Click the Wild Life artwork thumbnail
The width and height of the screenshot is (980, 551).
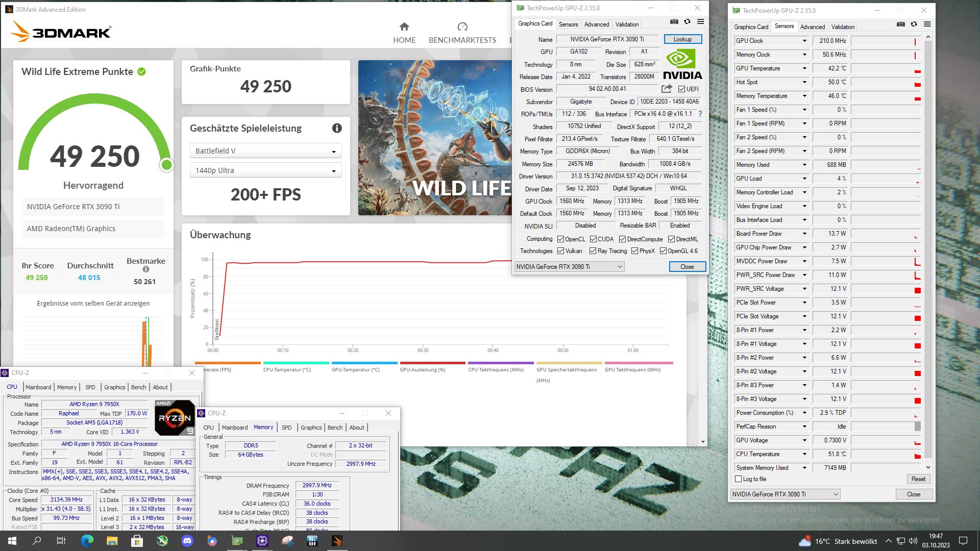pos(435,138)
